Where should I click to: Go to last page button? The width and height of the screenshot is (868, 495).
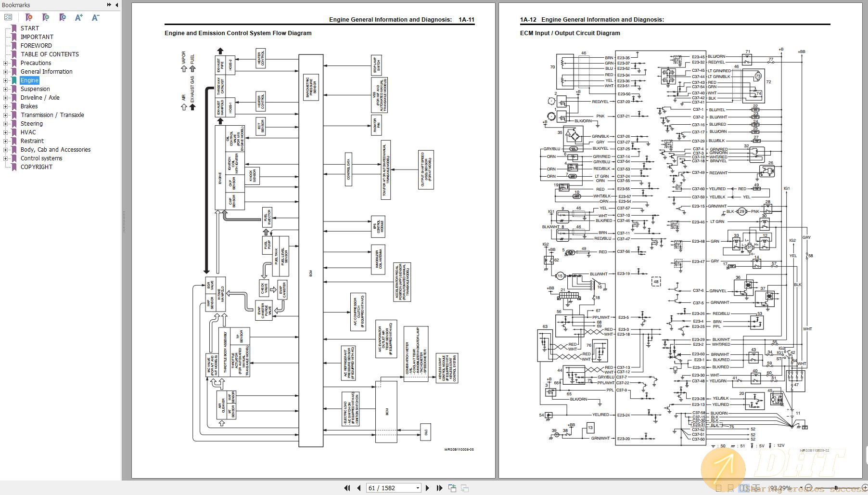point(439,488)
